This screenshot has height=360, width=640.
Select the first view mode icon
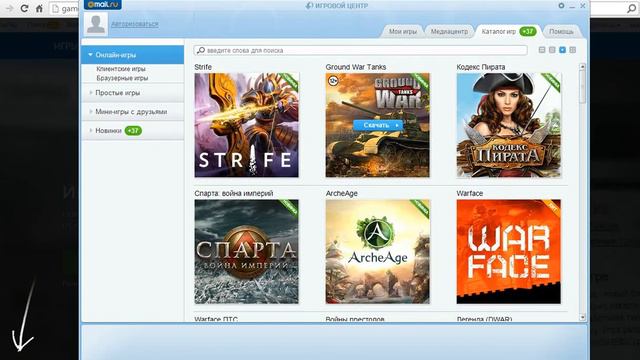coord(542,50)
